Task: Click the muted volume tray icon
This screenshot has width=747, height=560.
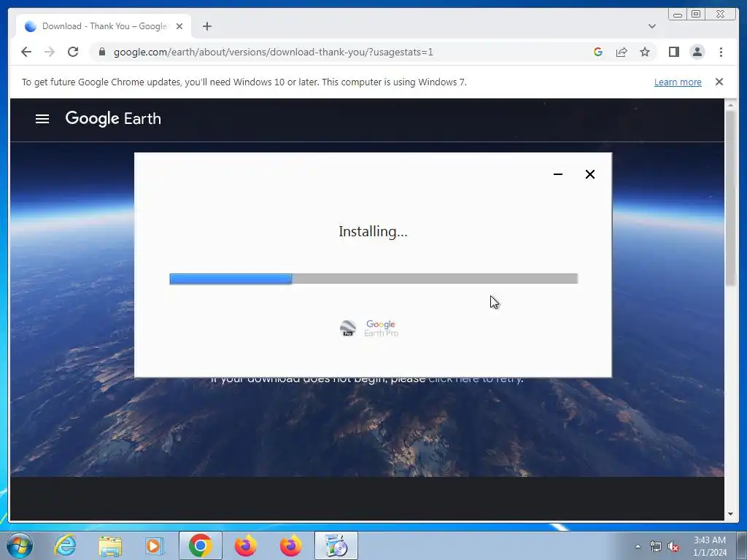Action: point(673,547)
